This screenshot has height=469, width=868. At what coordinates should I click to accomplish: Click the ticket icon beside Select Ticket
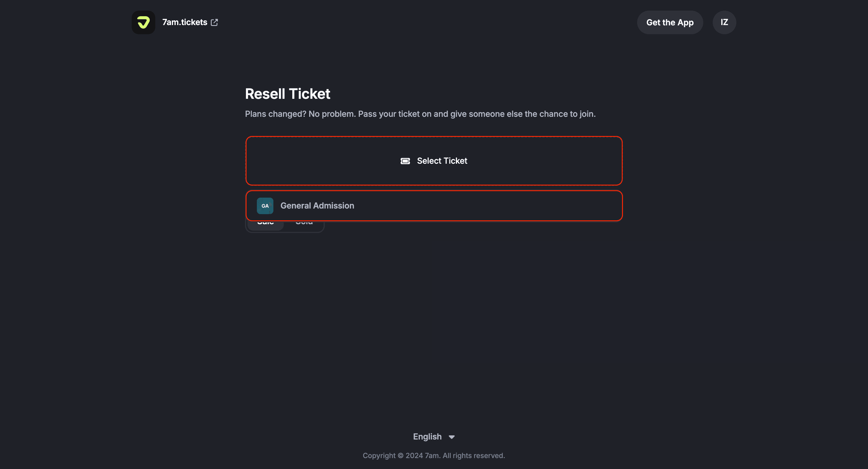(405, 161)
